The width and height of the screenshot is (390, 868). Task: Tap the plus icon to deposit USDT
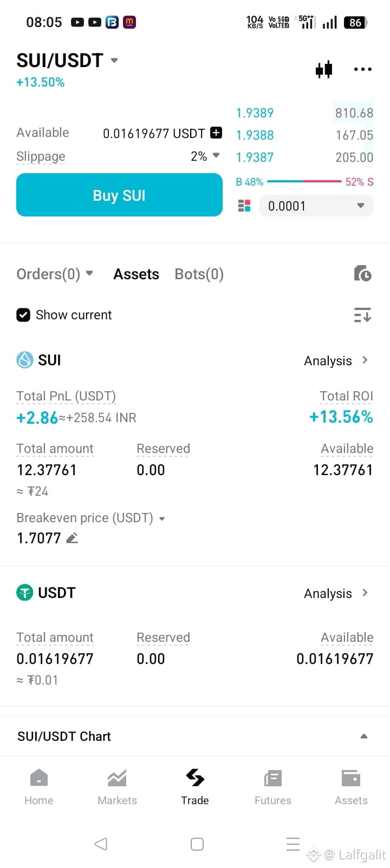216,133
